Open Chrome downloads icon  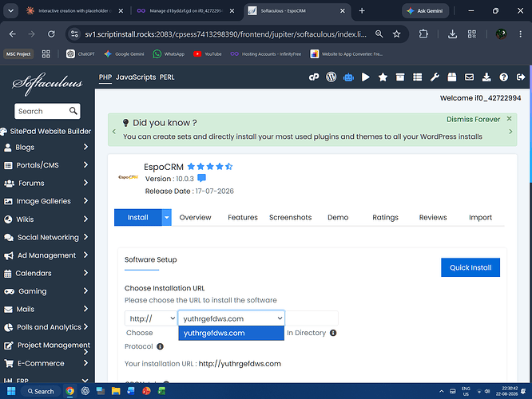[x=452, y=34]
